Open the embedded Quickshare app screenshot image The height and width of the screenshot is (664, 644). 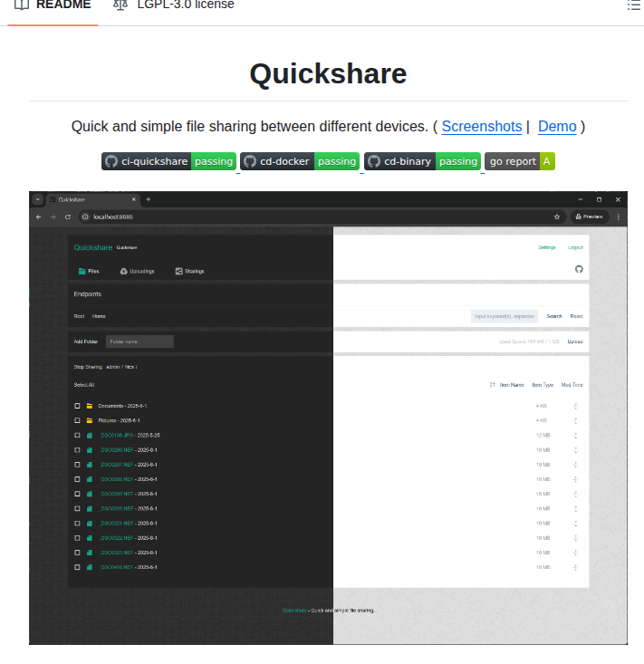click(328, 418)
